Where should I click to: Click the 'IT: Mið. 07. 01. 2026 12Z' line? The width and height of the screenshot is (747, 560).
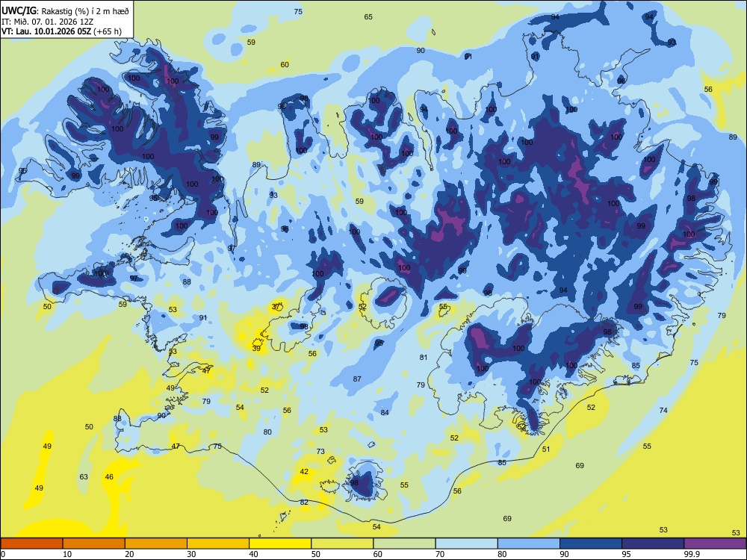click(46, 22)
